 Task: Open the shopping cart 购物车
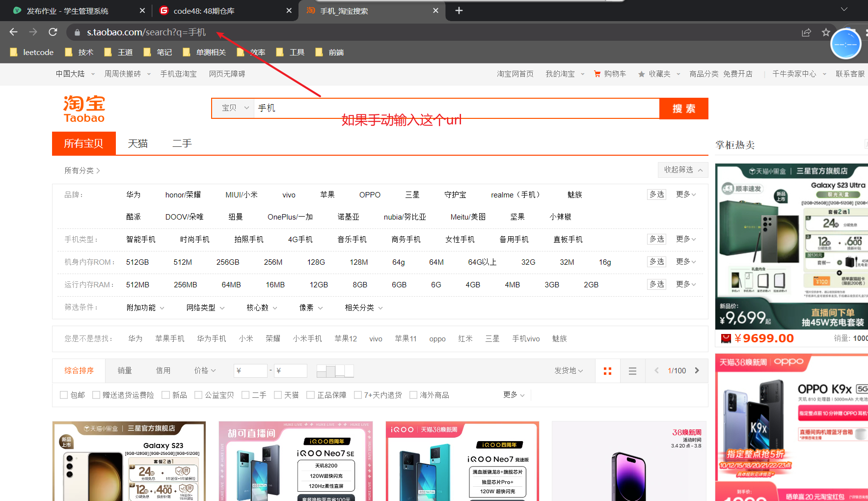click(610, 74)
